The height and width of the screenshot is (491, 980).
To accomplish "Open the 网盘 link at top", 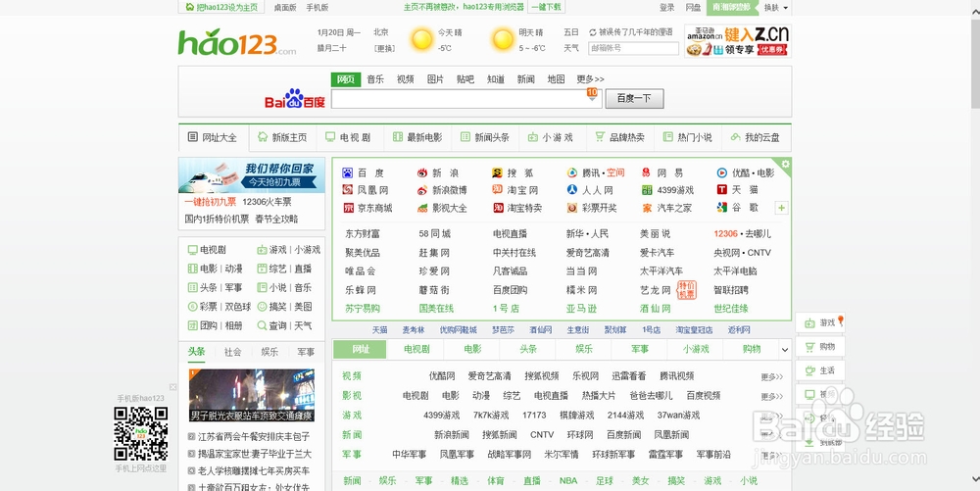I will [x=693, y=8].
